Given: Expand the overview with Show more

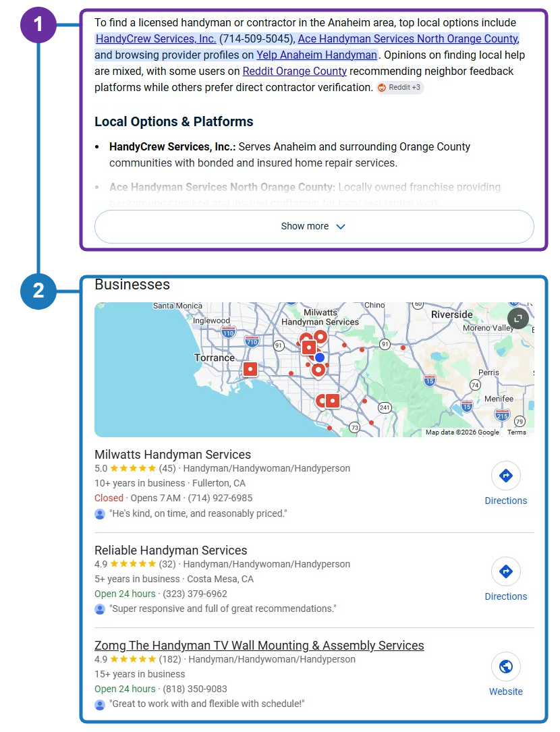Looking at the screenshot, I should (314, 227).
